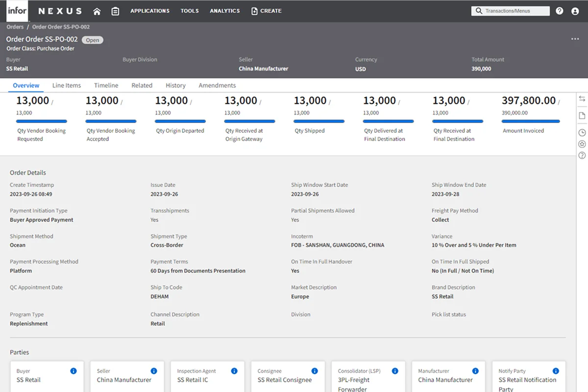Click Ship Window End Date 2023-09-28
The height and width of the screenshot is (392, 588).
coord(445,194)
